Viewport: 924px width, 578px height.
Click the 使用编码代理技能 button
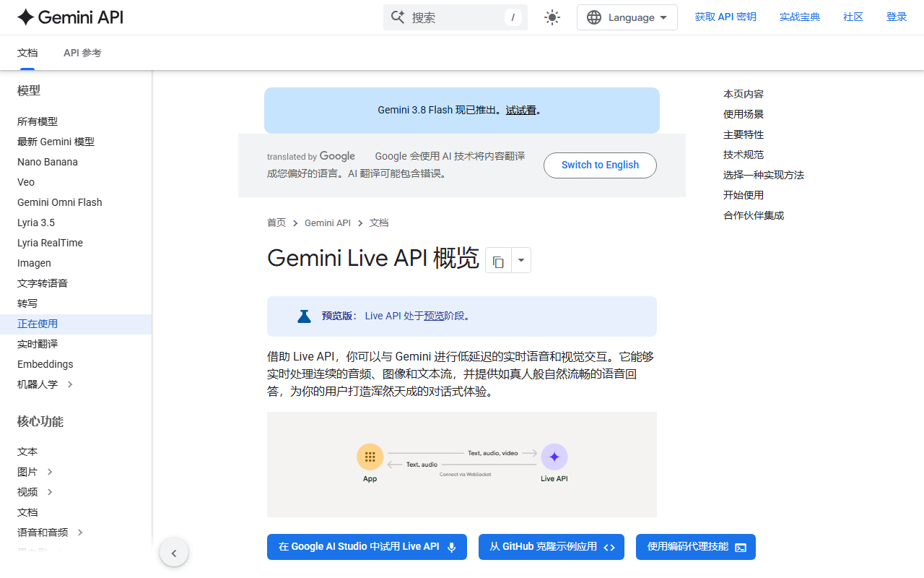click(696, 547)
